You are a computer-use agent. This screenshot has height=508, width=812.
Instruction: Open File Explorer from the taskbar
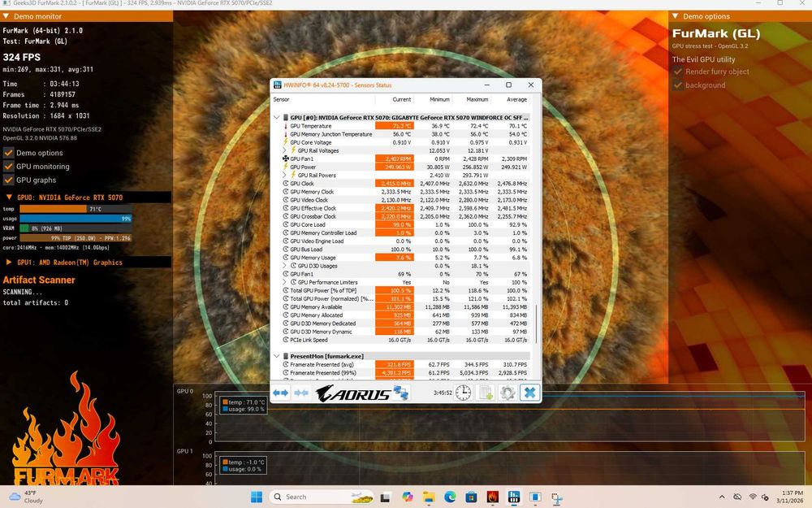(429, 497)
